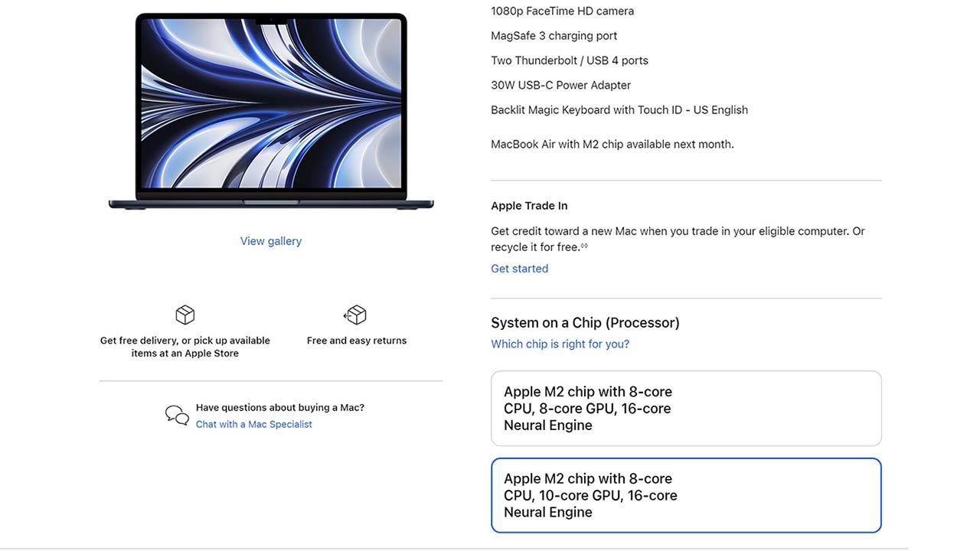Click the MagSafe 3 charging port spec line
980x551 pixels.
coord(554,35)
